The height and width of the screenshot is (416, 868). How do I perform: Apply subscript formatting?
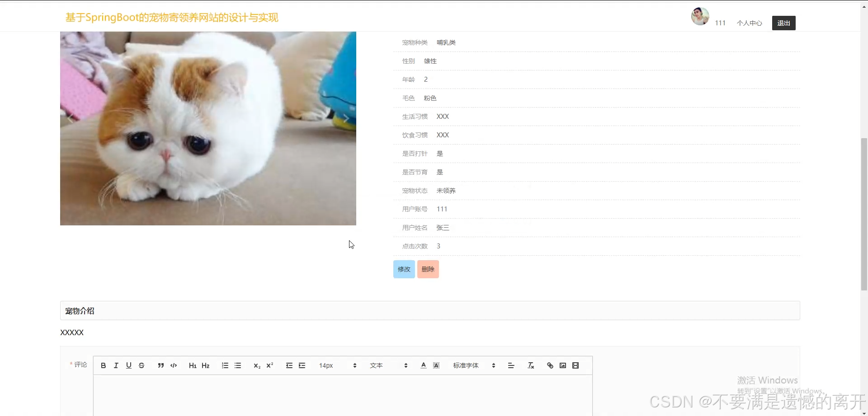257,365
